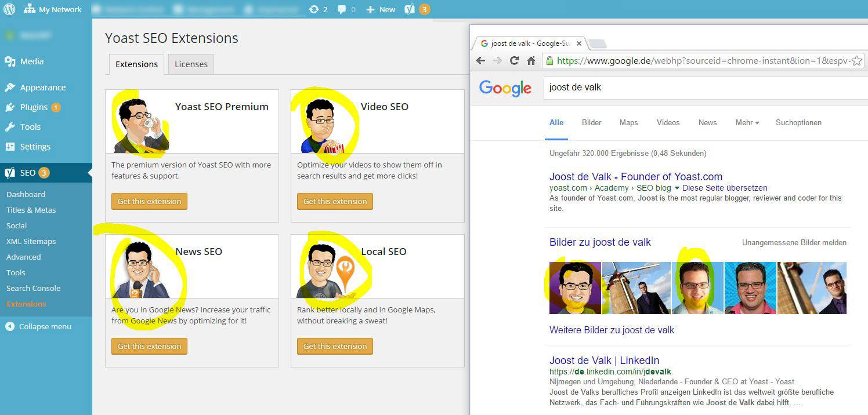The image size is (868, 415).
Task: Open Search Console submenu
Action: (x=34, y=288)
